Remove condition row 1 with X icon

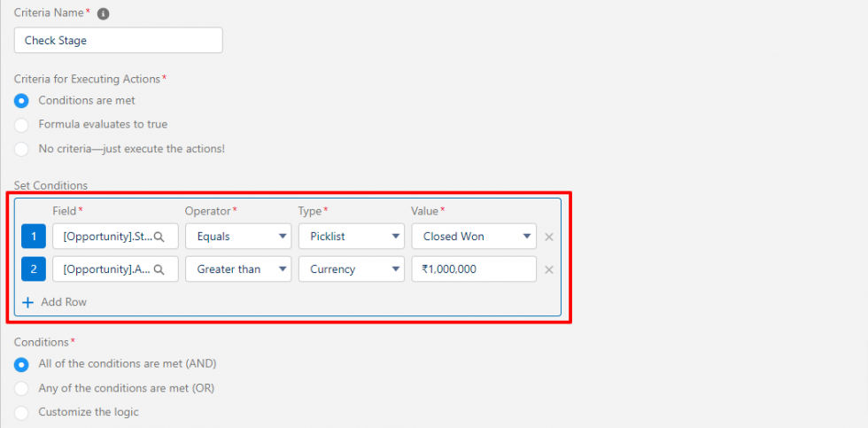click(x=549, y=237)
